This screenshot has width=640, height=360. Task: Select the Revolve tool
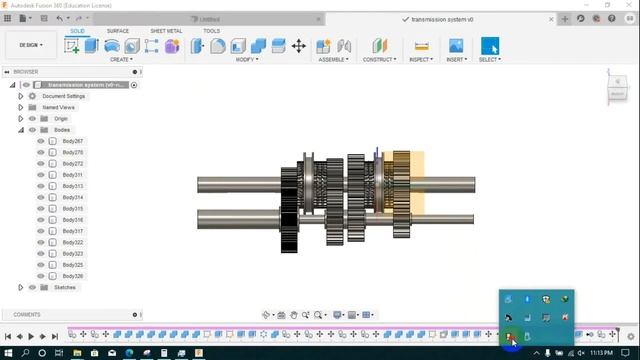coord(112,46)
